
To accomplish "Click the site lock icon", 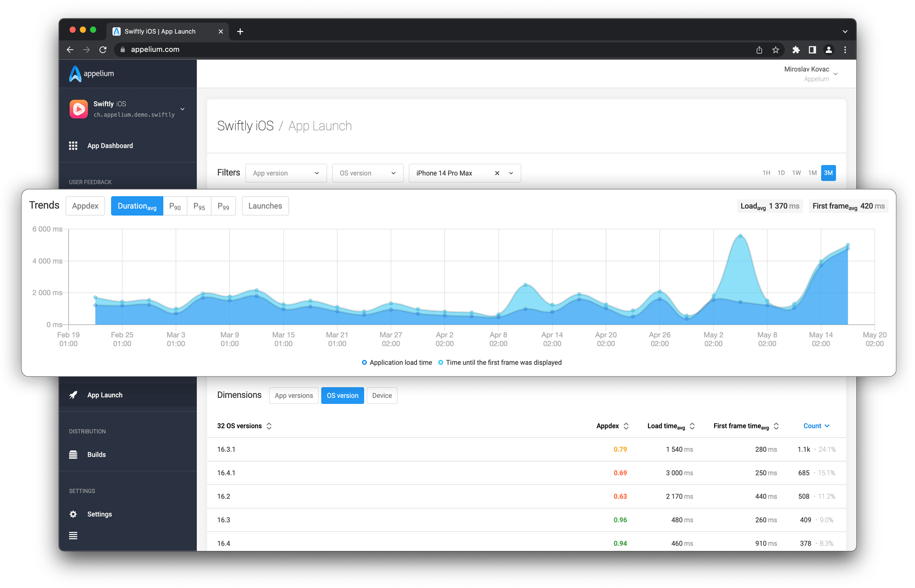I will click(x=123, y=50).
